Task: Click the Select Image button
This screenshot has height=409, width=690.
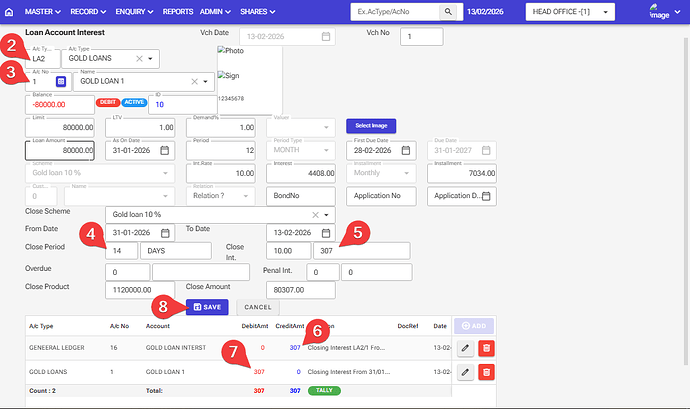Action: point(372,126)
